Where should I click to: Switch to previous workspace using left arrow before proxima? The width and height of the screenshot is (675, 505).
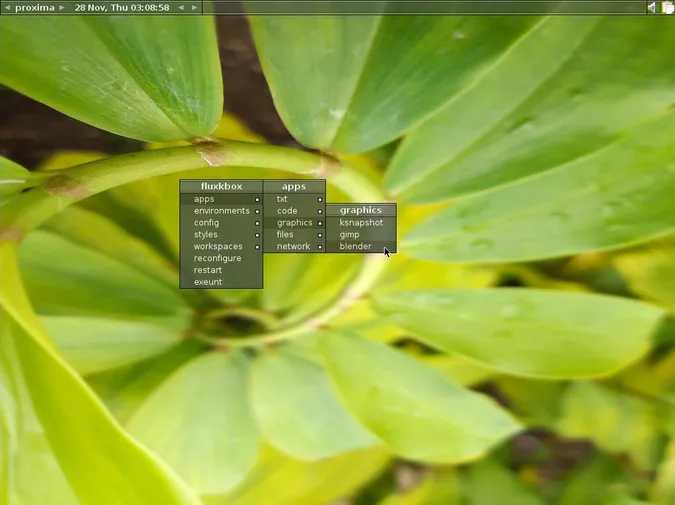pyautogui.click(x=6, y=7)
